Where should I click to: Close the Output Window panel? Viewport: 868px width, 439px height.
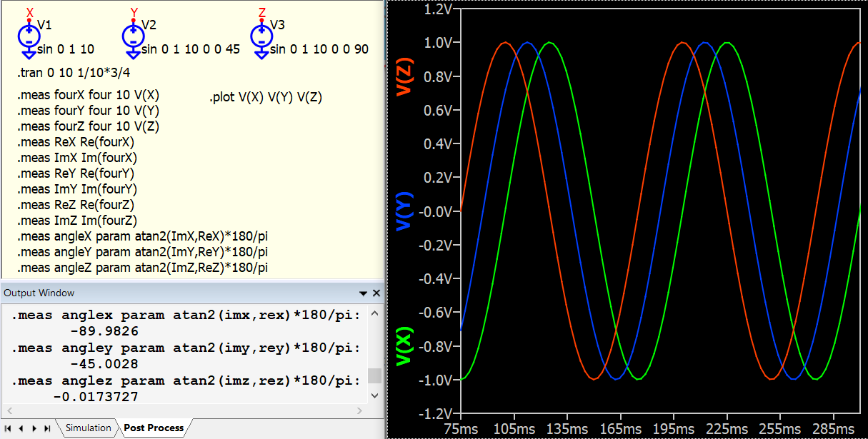coord(376,293)
